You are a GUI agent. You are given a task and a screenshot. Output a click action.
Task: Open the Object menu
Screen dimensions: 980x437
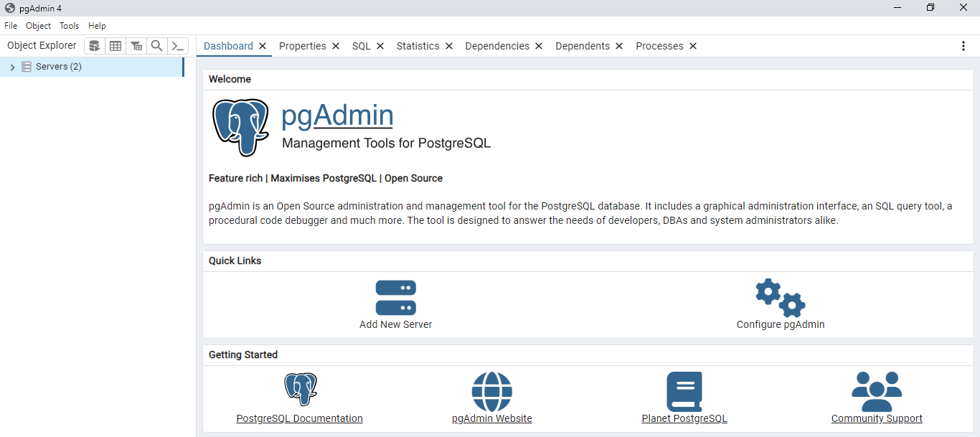pos(38,26)
